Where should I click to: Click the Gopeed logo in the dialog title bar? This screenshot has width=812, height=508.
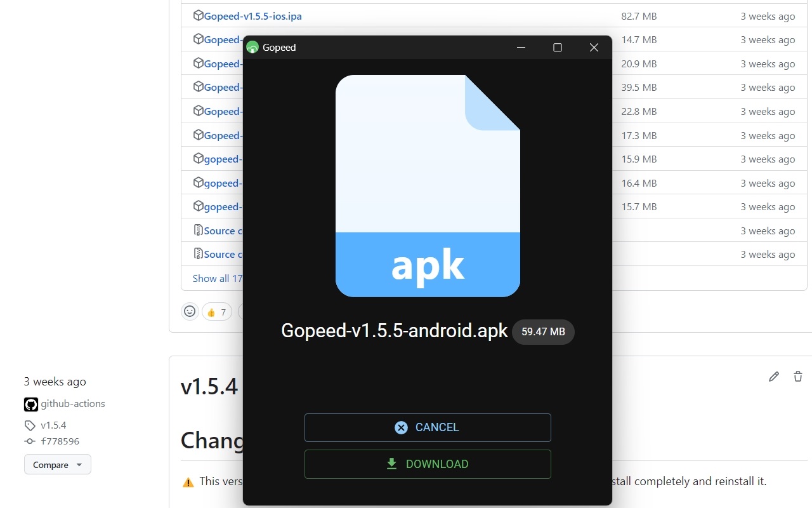[x=252, y=47]
